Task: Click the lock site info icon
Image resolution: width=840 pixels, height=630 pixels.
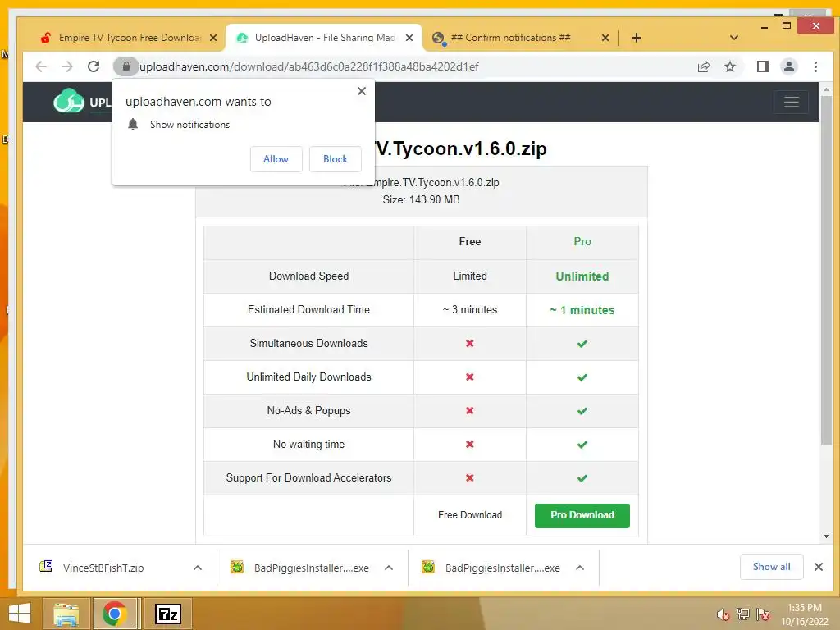Action: click(126, 66)
